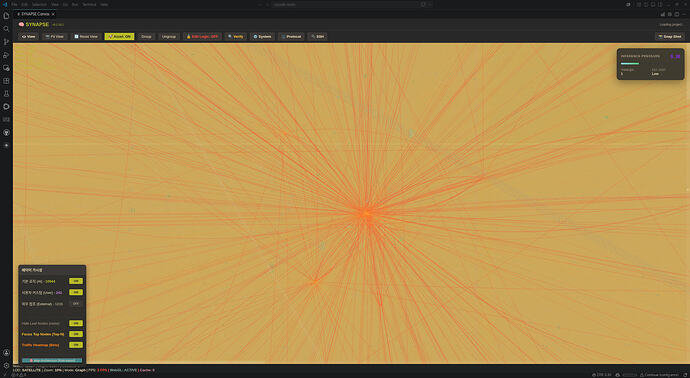Screen dimensions: 690x378
Task: Click the SSH button
Action: click(317, 37)
